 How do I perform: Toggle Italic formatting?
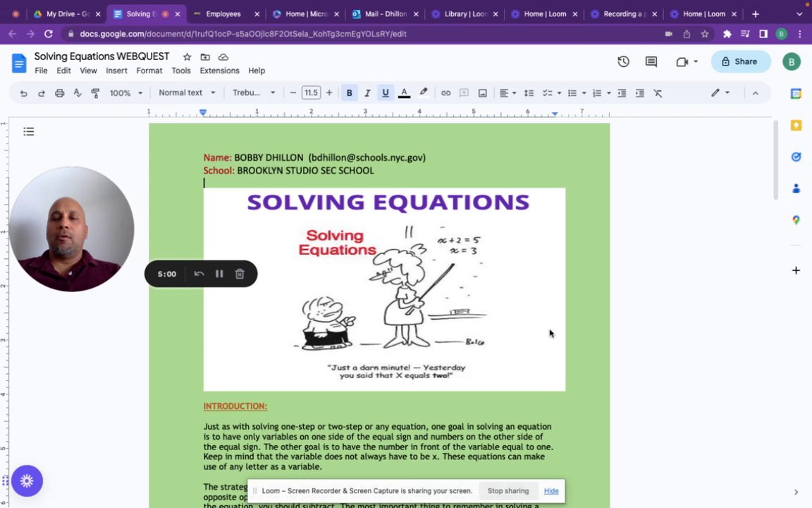[x=367, y=93]
